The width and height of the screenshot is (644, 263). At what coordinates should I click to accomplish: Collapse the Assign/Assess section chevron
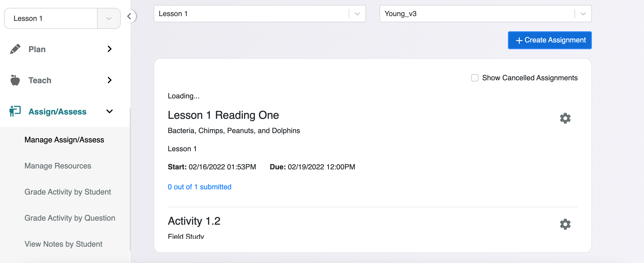109,112
